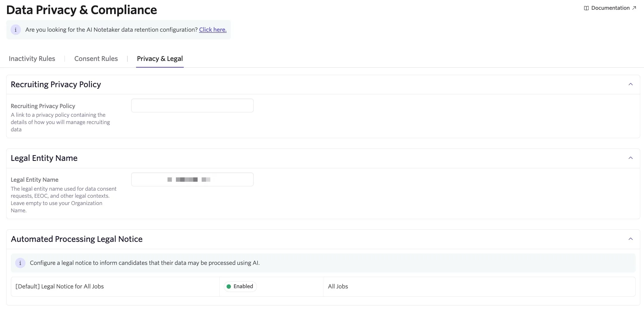644x312 pixels.
Task: Collapse the Legal Entity Name section
Action: 631,158
